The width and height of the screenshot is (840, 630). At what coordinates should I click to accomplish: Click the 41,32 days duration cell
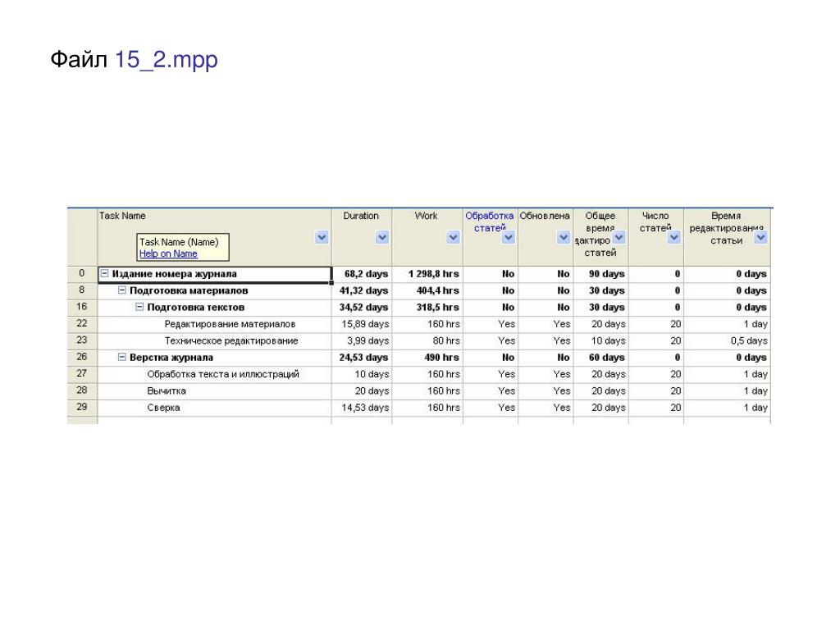coord(362,290)
